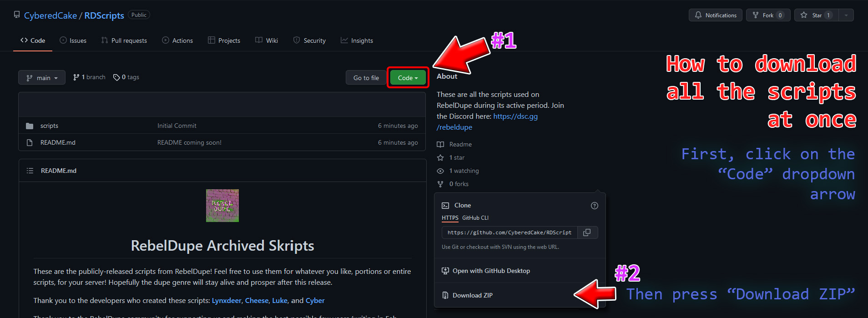Copy the clone URL to clipboard
Viewport: 868px width, 318px height.
(x=587, y=232)
